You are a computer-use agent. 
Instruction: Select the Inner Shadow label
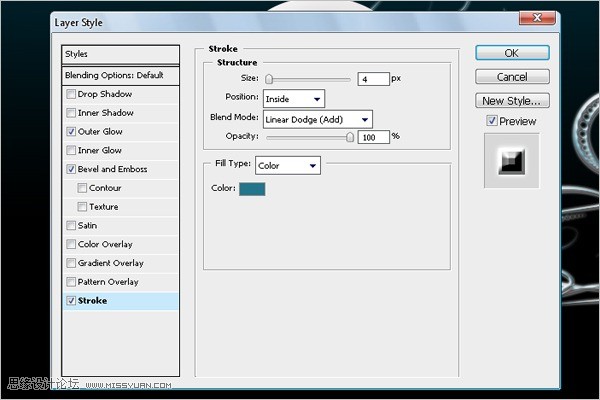pyautogui.click(x=106, y=113)
